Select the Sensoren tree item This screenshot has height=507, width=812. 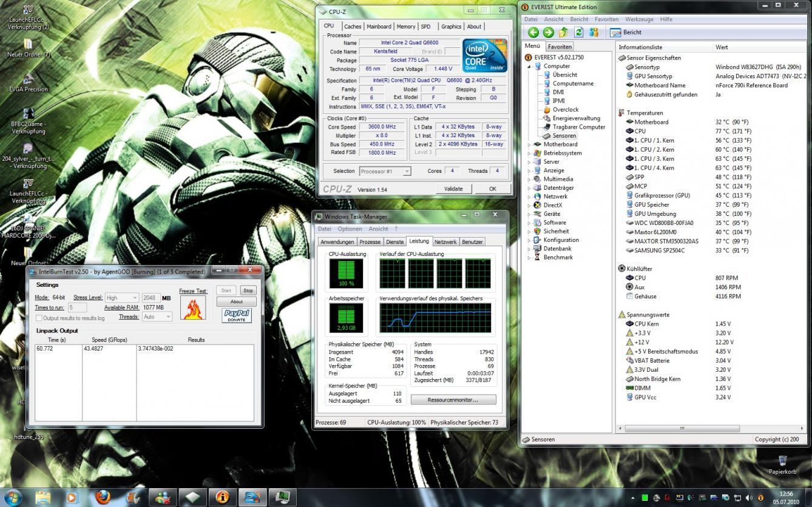[x=560, y=136]
